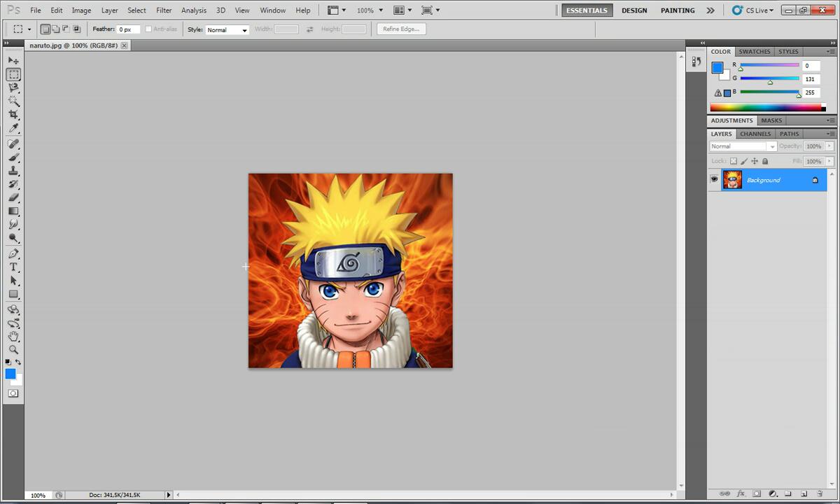
Task: Select the Horizontal Type tool
Action: pos(13,267)
